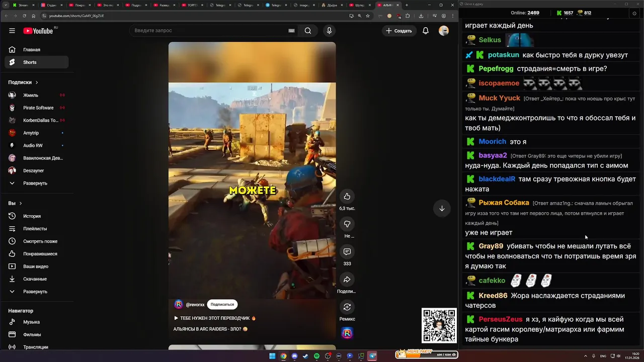Start voice search with the microphone
644x362 pixels.
tap(329, 31)
